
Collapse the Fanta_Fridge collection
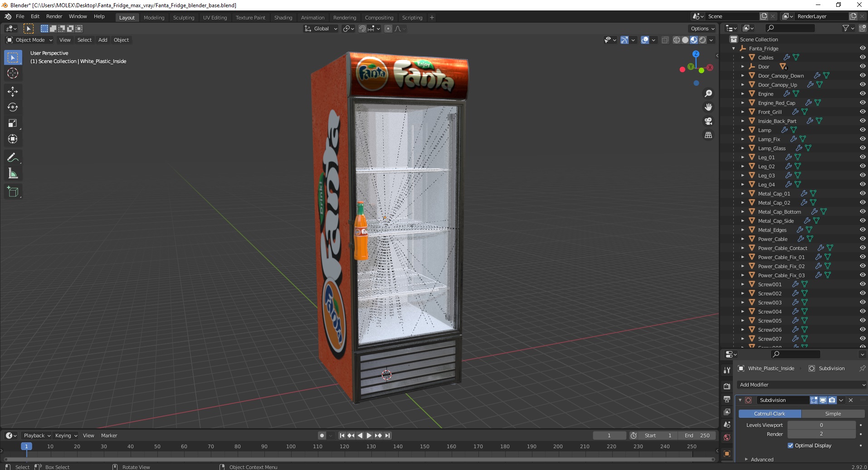coord(733,49)
